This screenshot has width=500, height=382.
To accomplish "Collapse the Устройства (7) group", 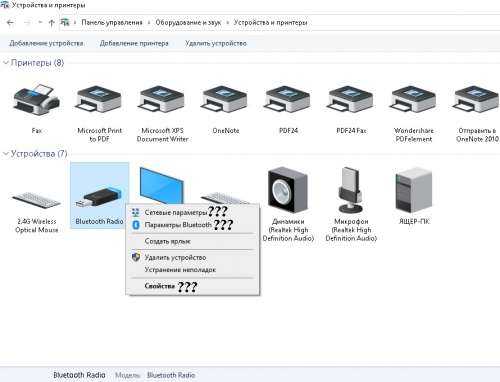I will point(6,153).
